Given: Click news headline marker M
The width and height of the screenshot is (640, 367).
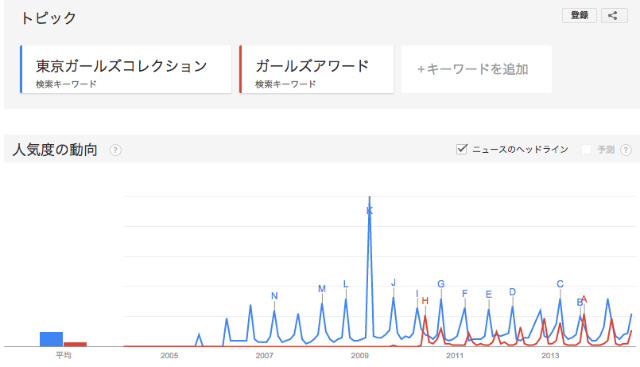Looking at the screenshot, I should (x=322, y=289).
